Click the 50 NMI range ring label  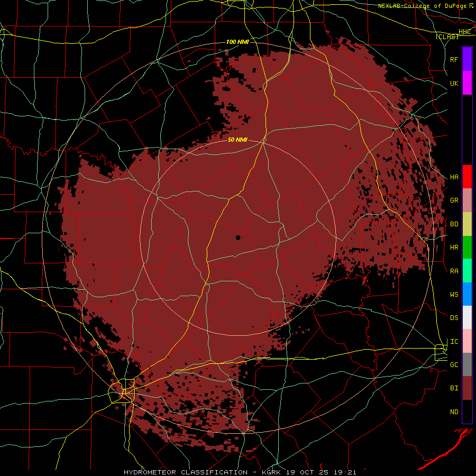click(237, 140)
